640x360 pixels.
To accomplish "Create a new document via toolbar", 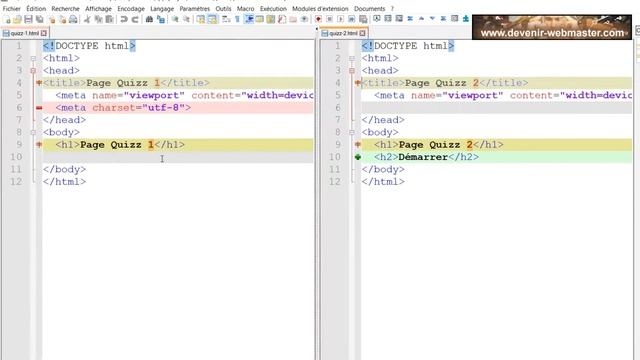I will 7,19.
